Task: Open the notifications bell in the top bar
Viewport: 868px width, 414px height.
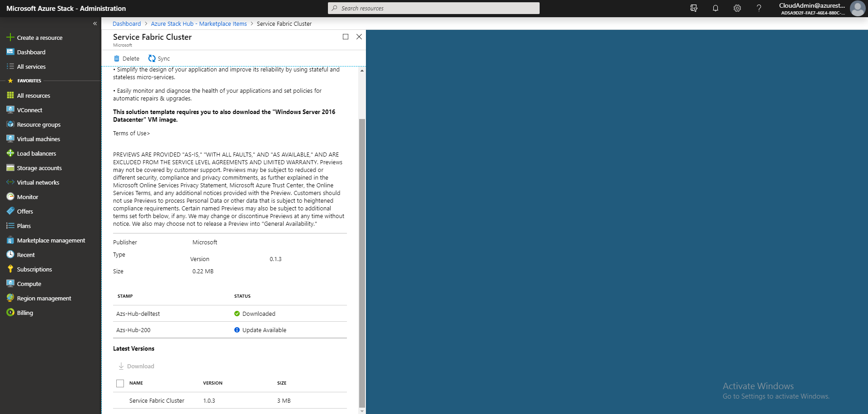Action: (715, 8)
